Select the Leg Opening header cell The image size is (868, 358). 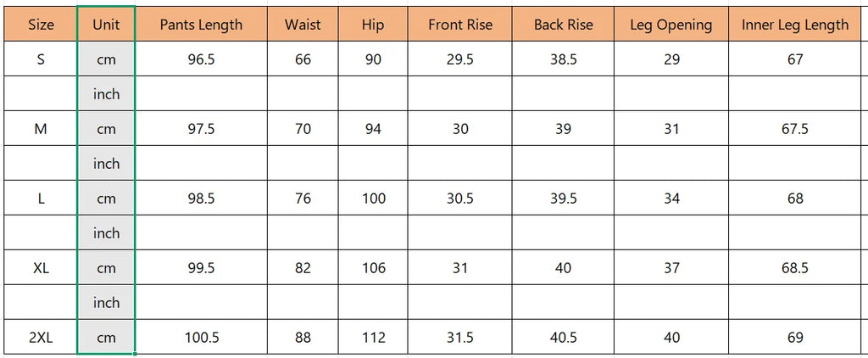(x=671, y=25)
